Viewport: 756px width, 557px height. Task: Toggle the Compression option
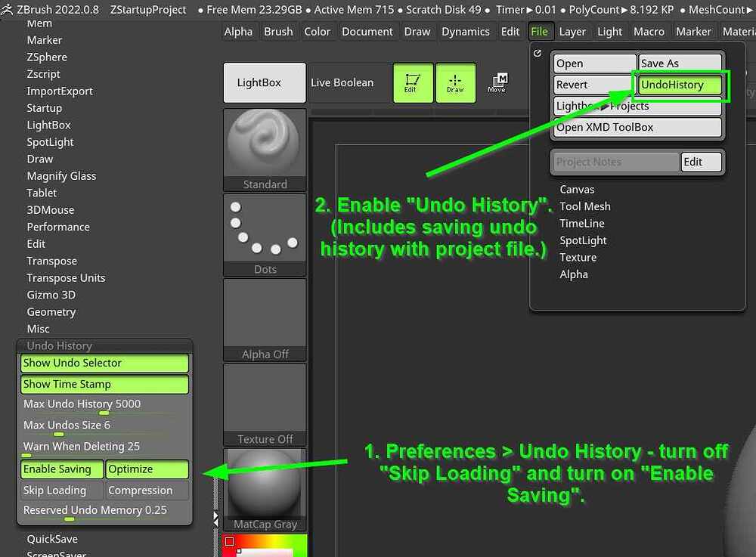[147, 490]
